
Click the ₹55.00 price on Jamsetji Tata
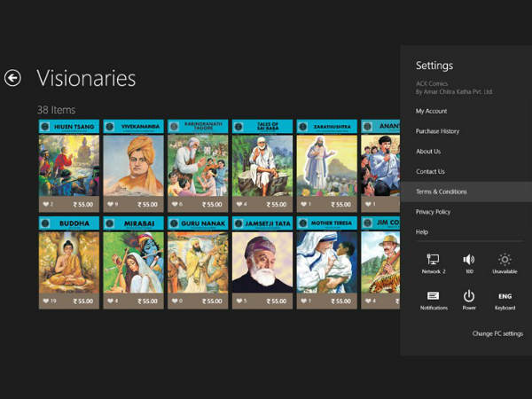(277, 301)
